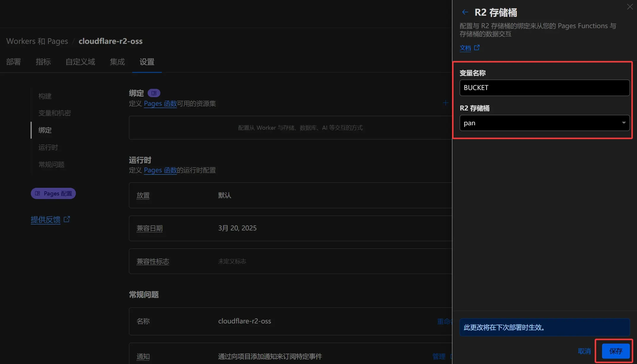This screenshot has width=637, height=364.
Task: Switch to the 部署 tab
Action: (13, 62)
